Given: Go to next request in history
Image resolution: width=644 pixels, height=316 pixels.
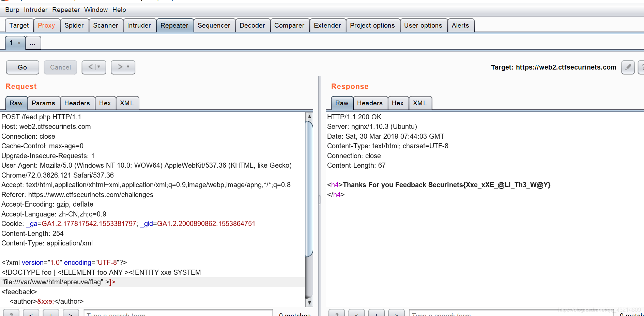Looking at the screenshot, I should pos(120,67).
